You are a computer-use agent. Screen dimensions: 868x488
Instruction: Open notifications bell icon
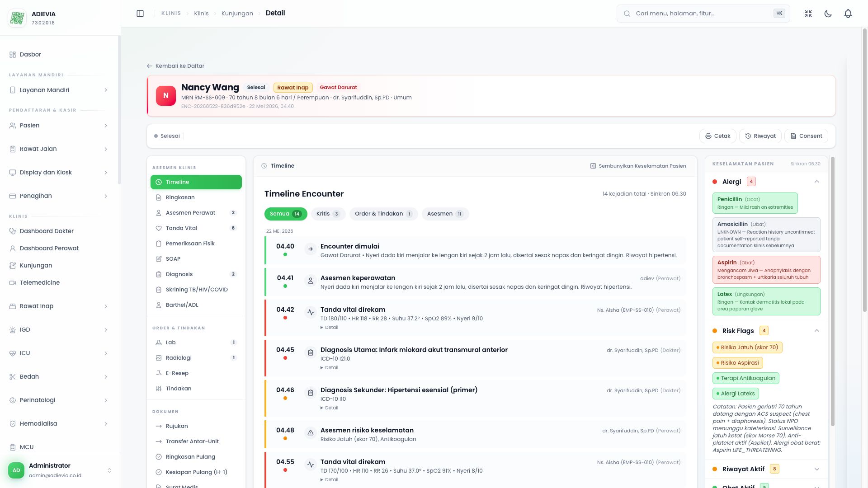pyautogui.click(x=848, y=14)
